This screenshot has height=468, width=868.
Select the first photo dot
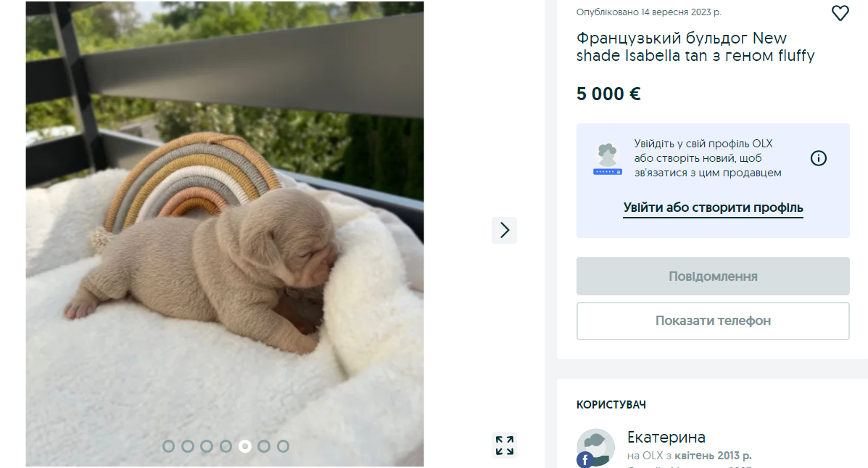(x=169, y=446)
